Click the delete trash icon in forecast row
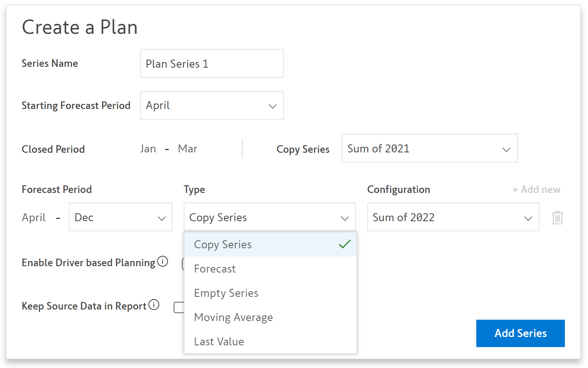The image size is (588, 368). [557, 218]
